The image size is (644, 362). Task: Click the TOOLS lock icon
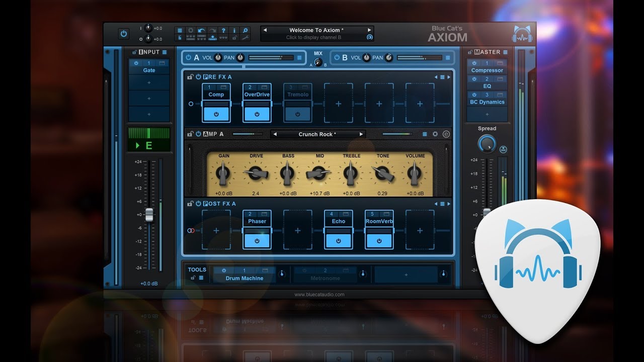(192, 278)
